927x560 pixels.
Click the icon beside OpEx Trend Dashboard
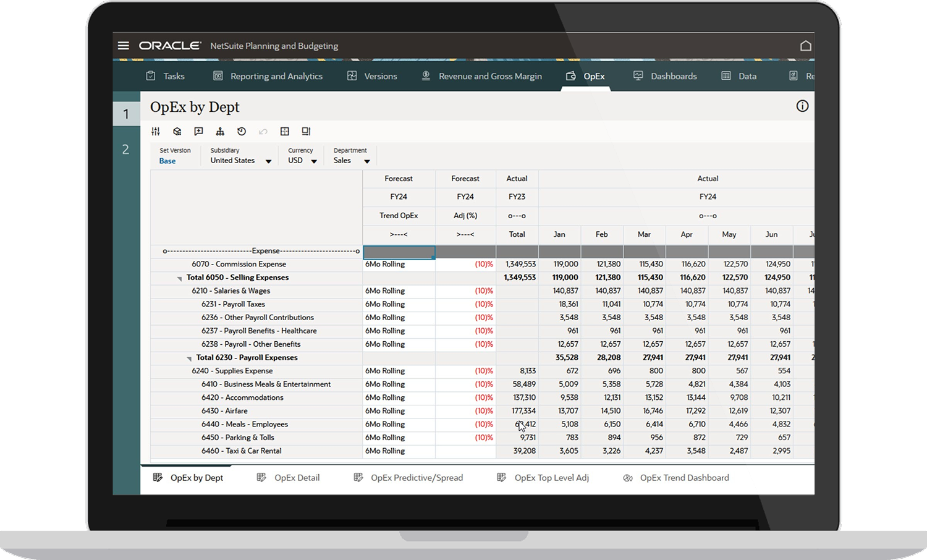coord(628,478)
